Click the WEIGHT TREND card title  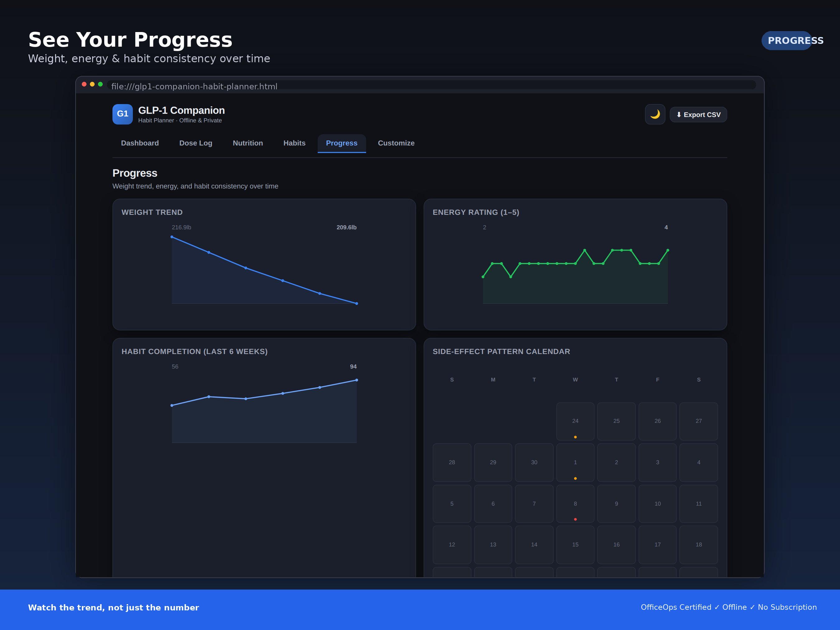pos(152,212)
